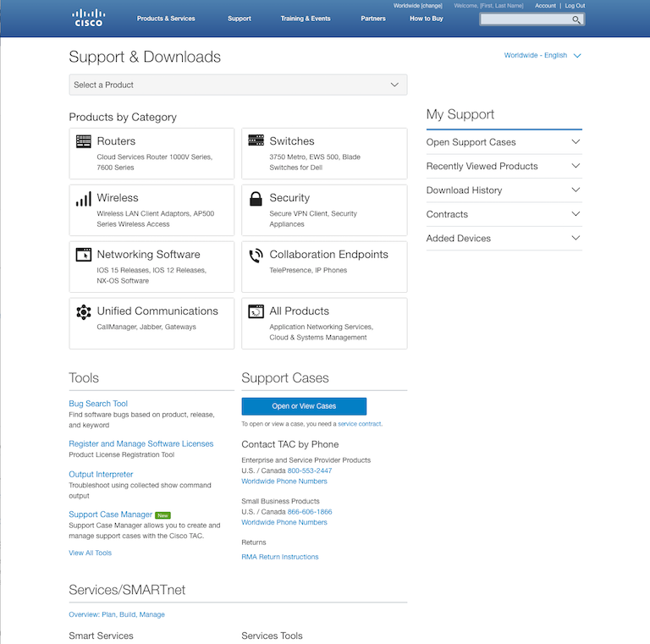Open the Collaboration Endpoints heading
This screenshot has height=644, width=650.
[x=328, y=255]
